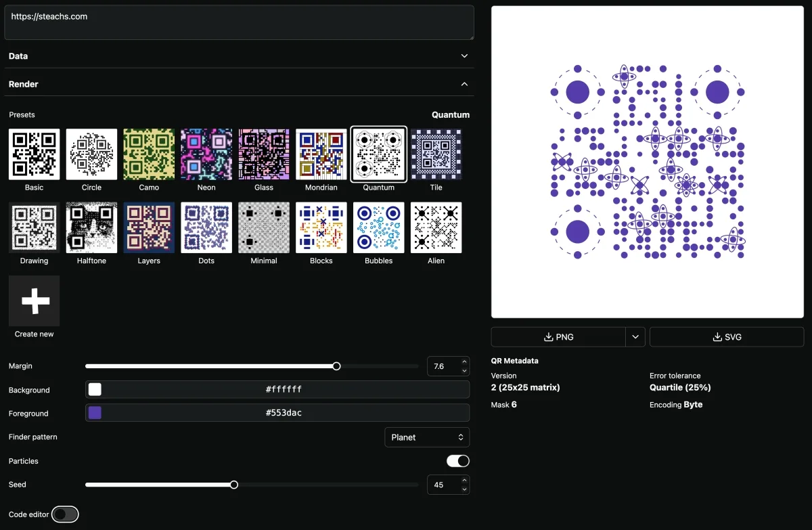Screen dimensions: 812x530
Task: Click the Seed slider handle
Action: click(234, 485)
